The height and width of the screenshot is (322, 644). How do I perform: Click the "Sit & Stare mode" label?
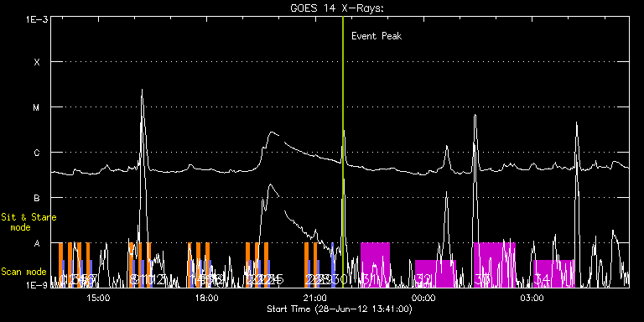tap(29, 221)
